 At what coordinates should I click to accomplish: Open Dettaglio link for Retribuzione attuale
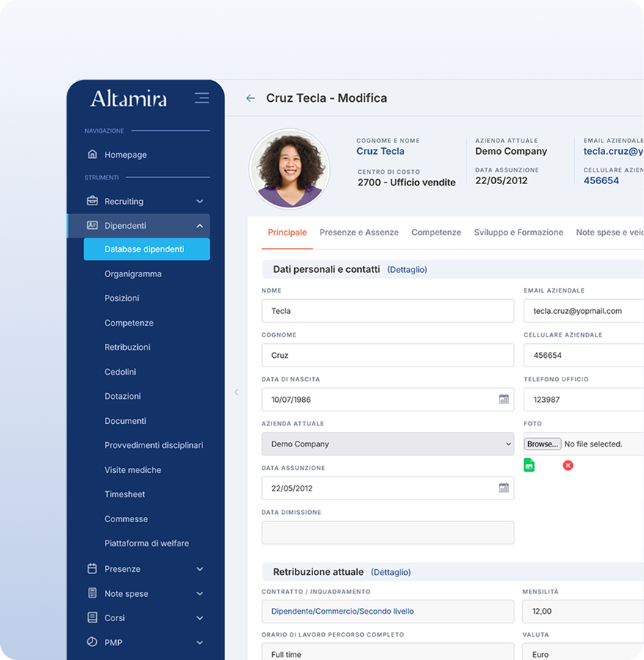point(391,572)
